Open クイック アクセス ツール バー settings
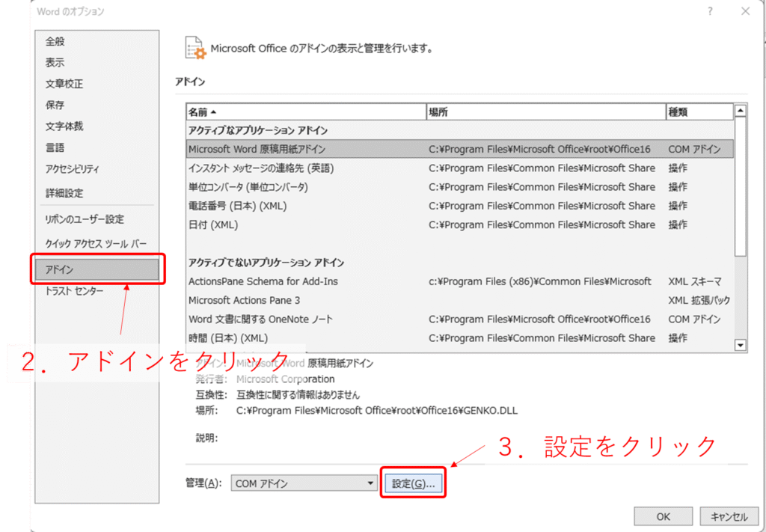Viewport: 766px width, 532px height. pyautogui.click(x=96, y=243)
